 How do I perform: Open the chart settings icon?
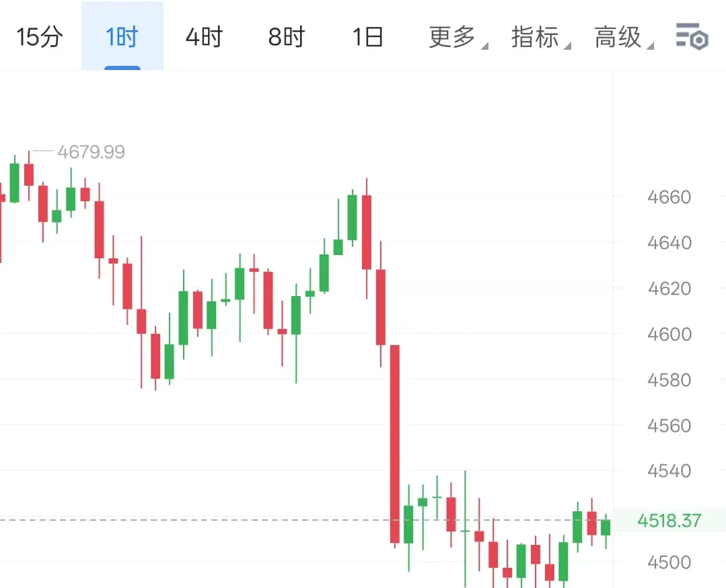coord(692,36)
